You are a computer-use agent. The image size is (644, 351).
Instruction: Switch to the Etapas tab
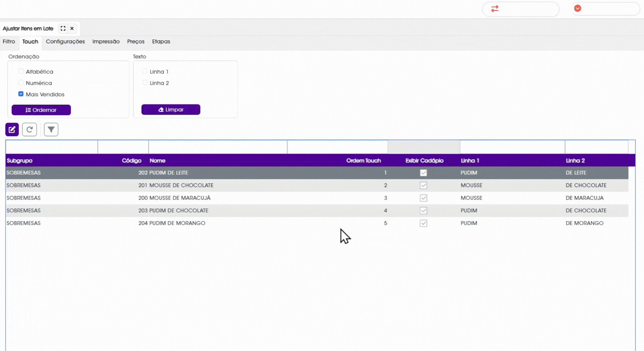161,42
